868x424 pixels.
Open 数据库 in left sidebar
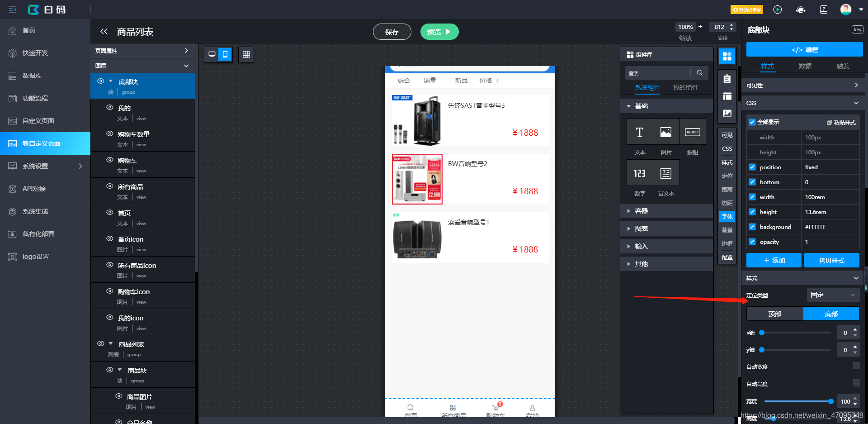pyautogui.click(x=45, y=76)
